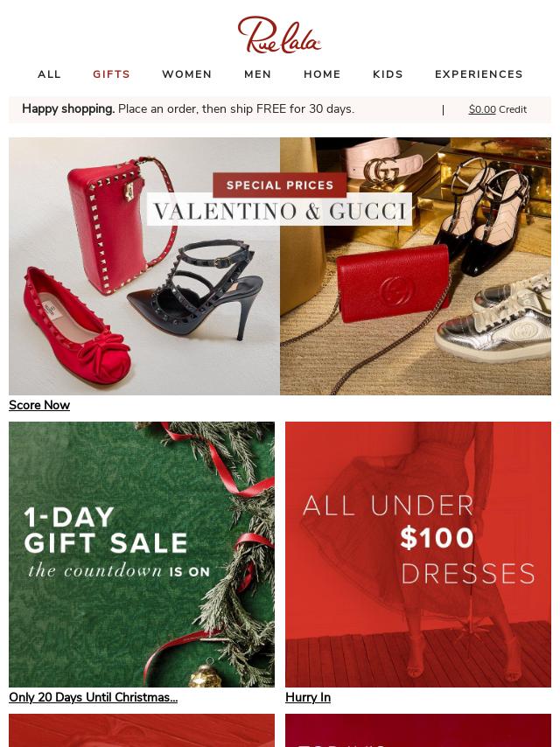Screen dimensions: 560x747
Task: Open the EXPERIENCES section
Action: pyautogui.click(x=479, y=74)
